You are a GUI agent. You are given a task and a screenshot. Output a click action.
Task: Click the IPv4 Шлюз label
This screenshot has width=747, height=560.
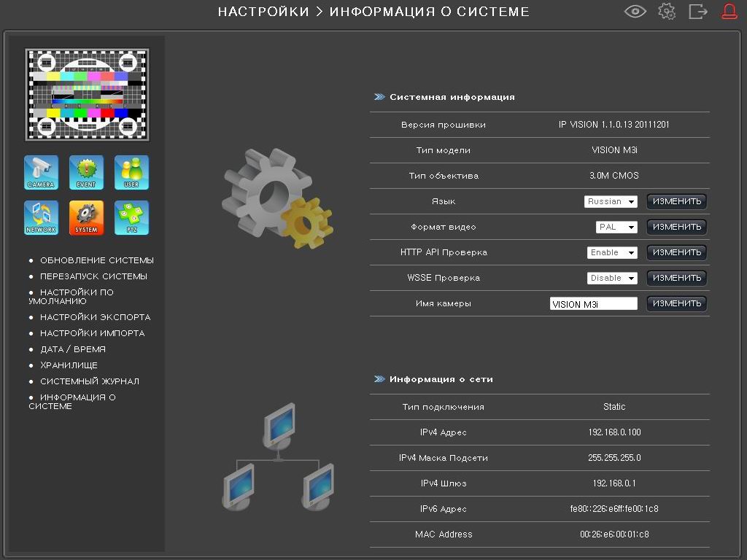(x=443, y=483)
